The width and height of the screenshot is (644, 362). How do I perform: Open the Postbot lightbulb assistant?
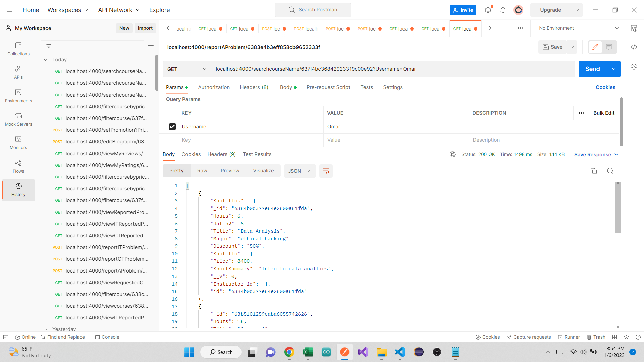tap(634, 67)
